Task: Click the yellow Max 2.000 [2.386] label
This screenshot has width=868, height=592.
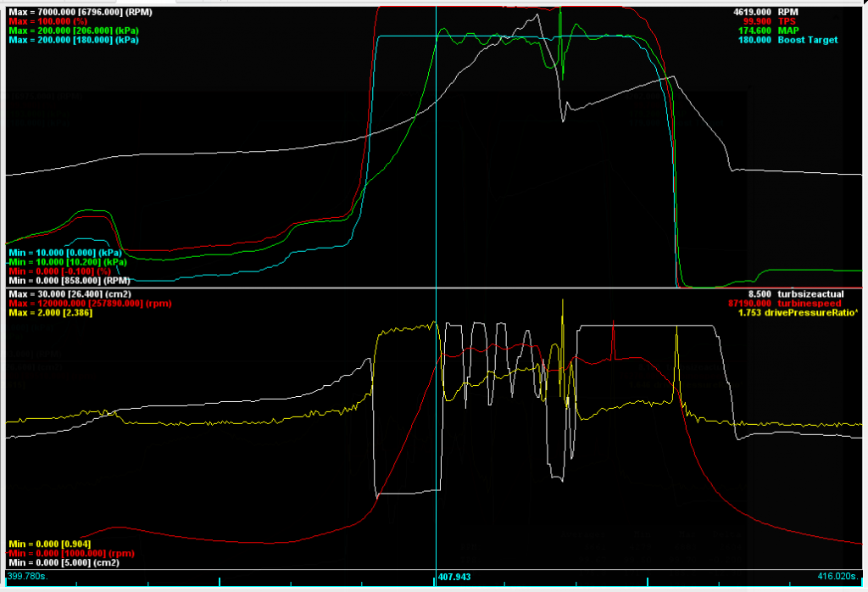Action: [50, 313]
